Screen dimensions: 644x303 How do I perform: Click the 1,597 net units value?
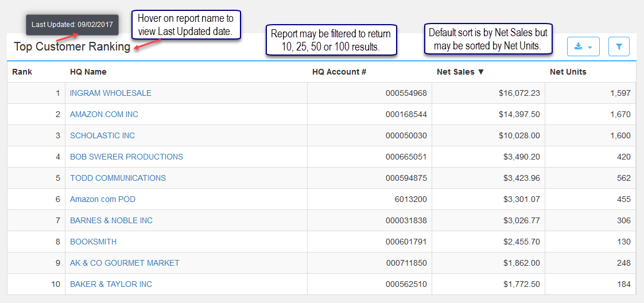coord(620,93)
